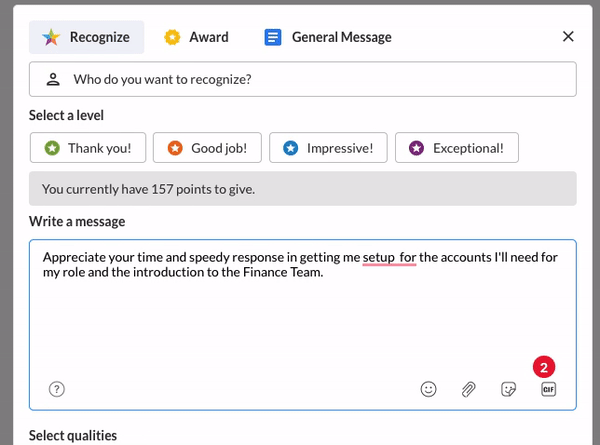Close the recognition dialog
This screenshot has height=445, width=600.
click(x=568, y=37)
